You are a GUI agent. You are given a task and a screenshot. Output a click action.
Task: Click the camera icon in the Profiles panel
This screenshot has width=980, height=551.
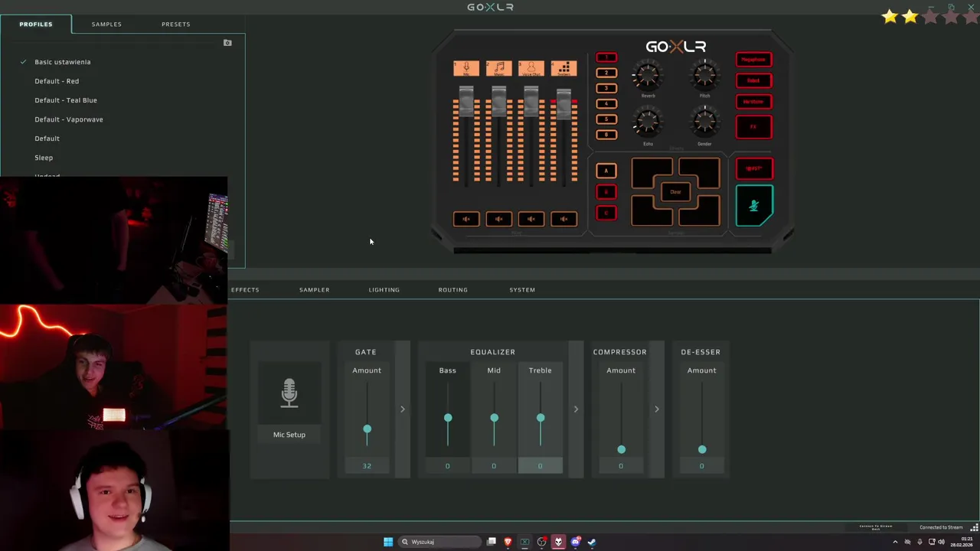pyautogui.click(x=227, y=43)
